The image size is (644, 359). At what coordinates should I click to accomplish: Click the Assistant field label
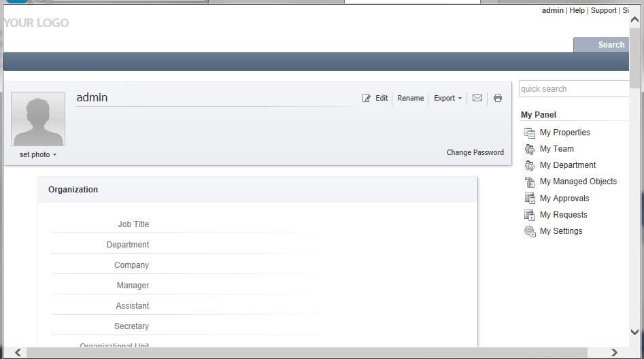click(x=132, y=306)
